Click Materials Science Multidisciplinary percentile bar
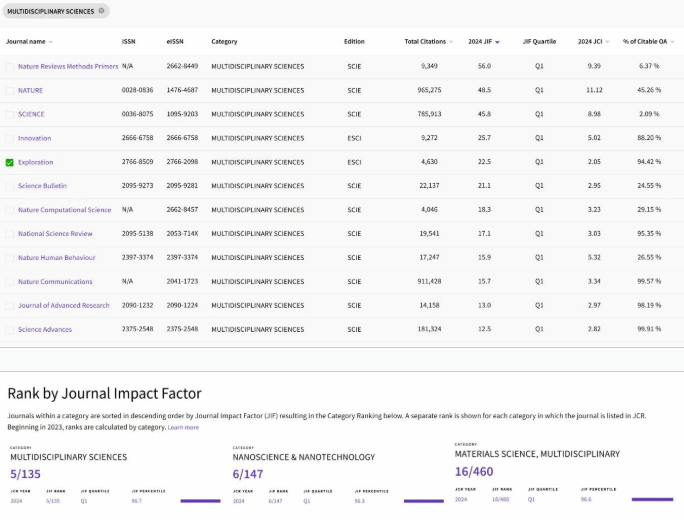Viewport: 684px width, 520px height. [652, 499]
